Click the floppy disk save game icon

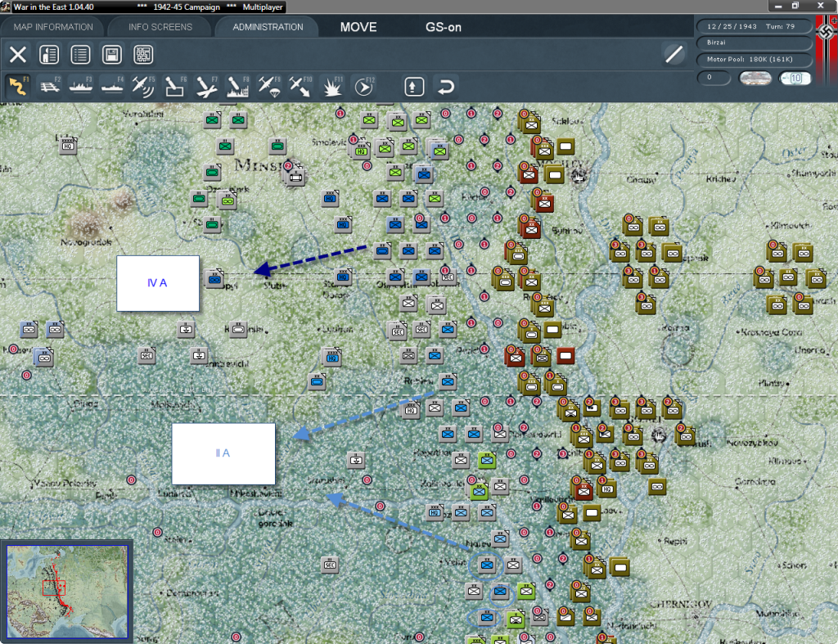111,55
